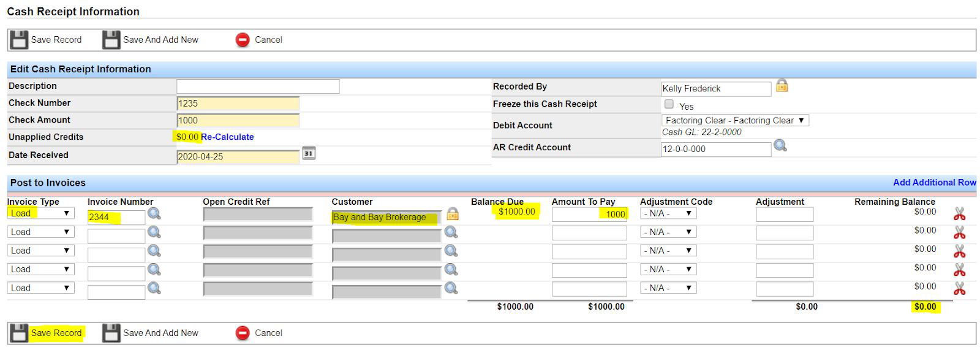
Task: Click Unapplied Credits value $0.00
Action: pyautogui.click(x=187, y=137)
